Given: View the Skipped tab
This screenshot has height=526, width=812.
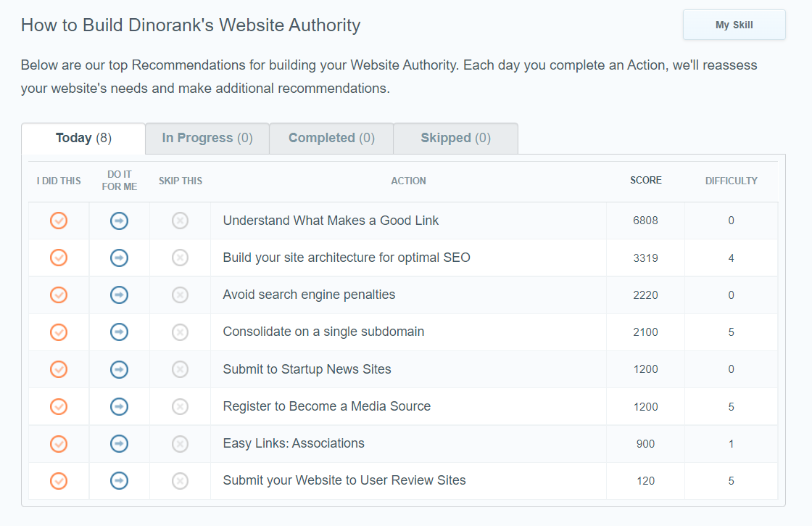Looking at the screenshot, I should [x=456, y=139].
